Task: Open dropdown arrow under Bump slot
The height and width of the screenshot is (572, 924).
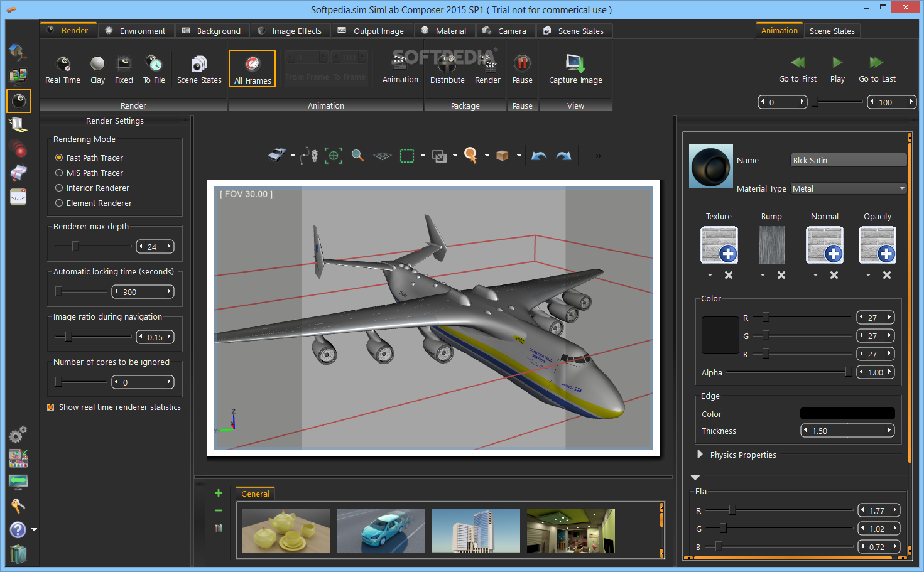Action: tap(763, 275)
